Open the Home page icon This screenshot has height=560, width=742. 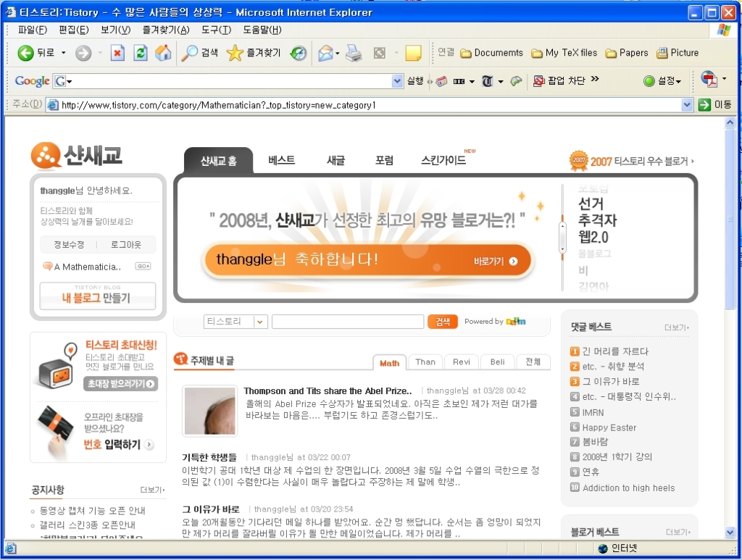(x=163, y=53)
